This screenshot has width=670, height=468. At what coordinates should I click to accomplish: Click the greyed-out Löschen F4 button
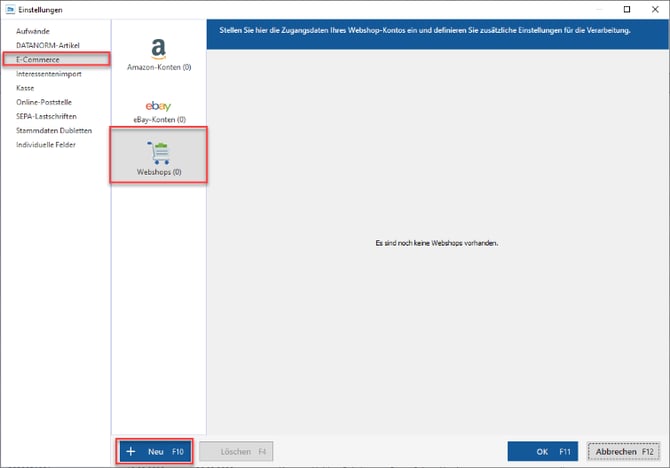click(236, 451)
